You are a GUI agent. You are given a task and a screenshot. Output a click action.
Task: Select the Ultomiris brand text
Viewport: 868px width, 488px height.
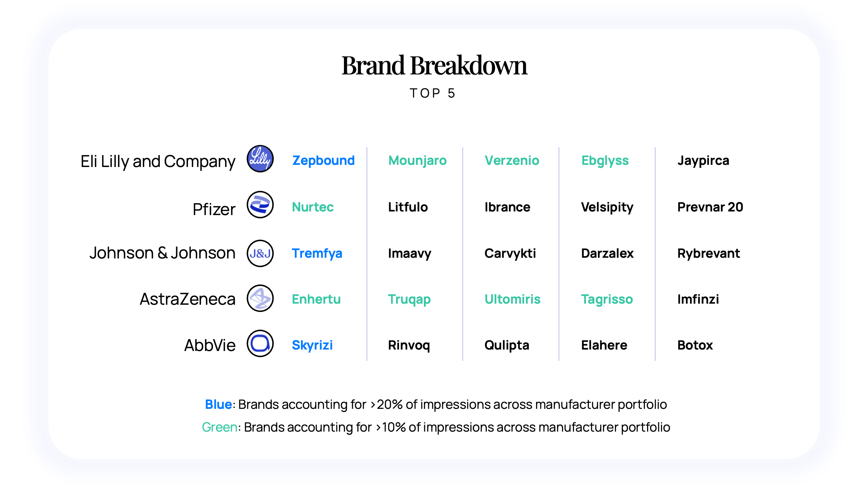click(x=512, y=299)
